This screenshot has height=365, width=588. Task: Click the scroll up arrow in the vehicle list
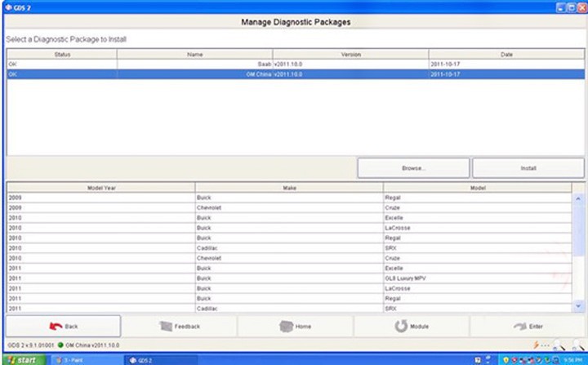click(x=578, y=198)
